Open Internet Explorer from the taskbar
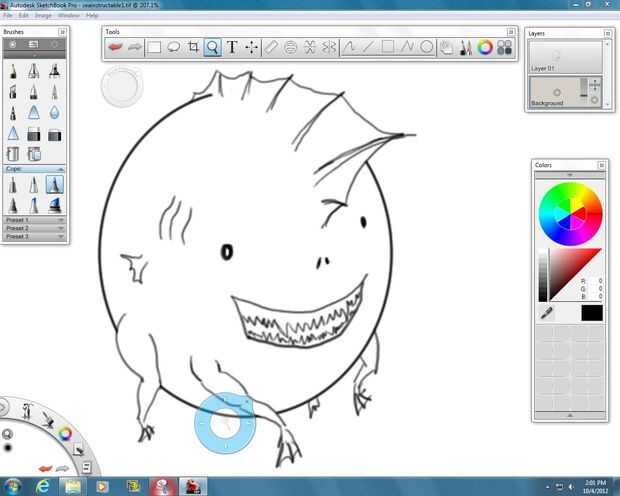The width and height of the screenshot is (620, 496). [x=43, y=486]
